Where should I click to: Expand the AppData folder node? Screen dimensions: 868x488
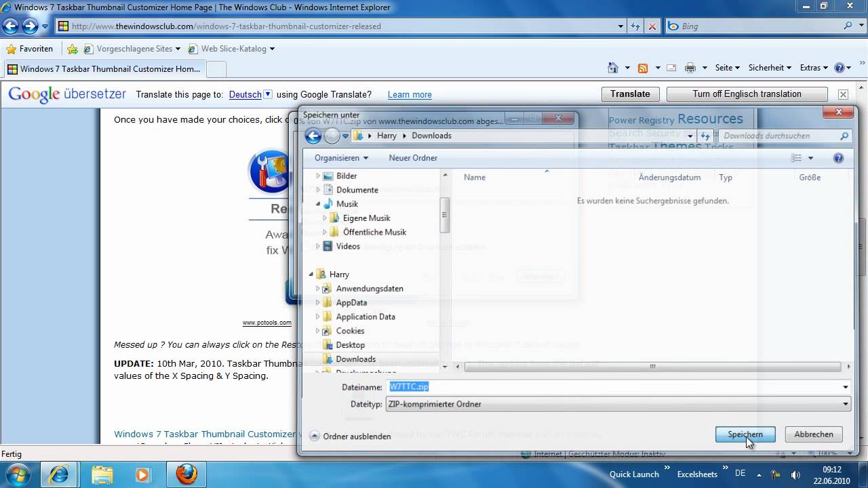(318, 303)
